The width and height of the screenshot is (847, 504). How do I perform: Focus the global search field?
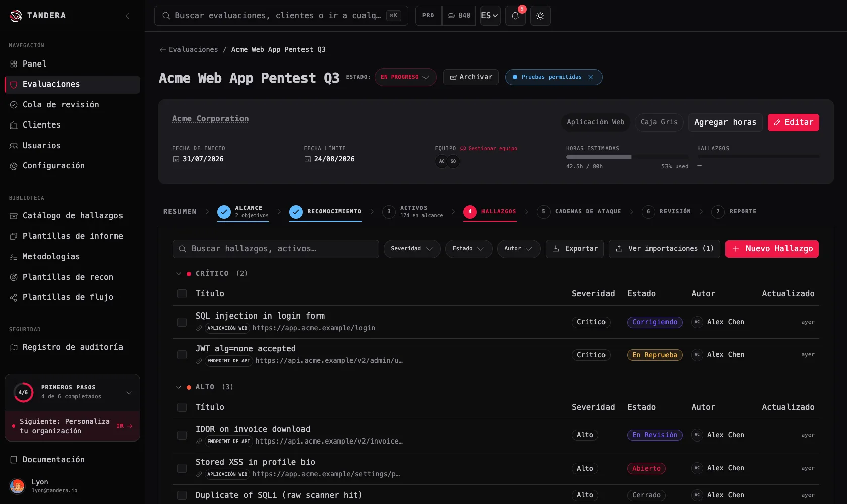(x=281, y=16)
